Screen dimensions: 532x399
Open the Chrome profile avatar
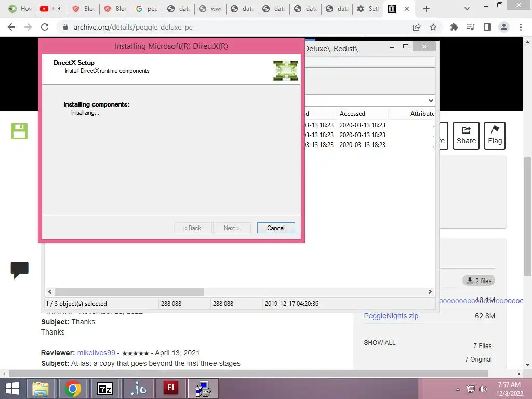point(504,27)
